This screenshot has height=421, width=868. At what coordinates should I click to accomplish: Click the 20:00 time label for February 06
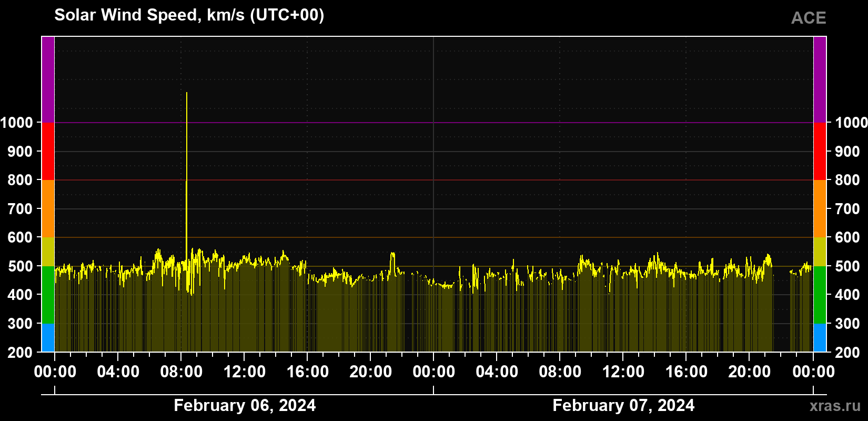click(371, 372)
